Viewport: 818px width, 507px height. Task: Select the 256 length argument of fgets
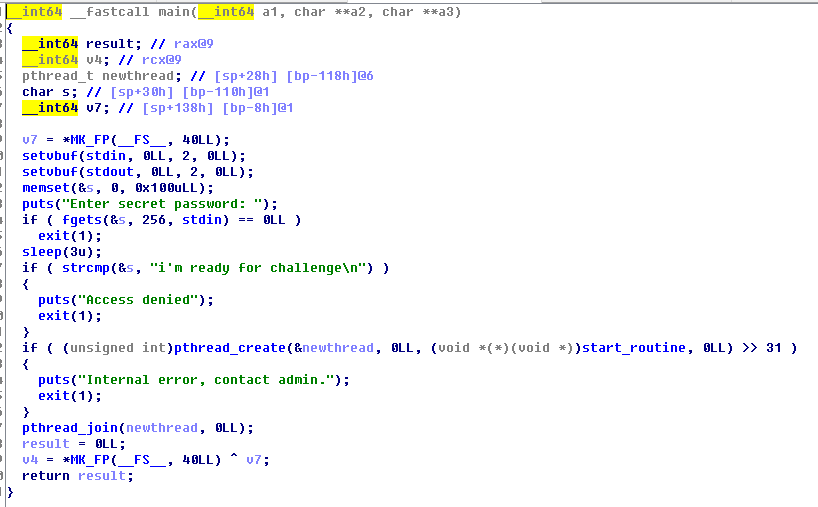tap(154, 220)
